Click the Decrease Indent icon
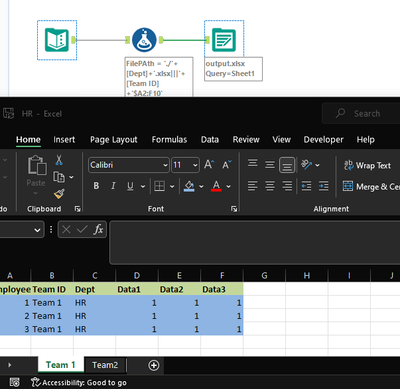Image resolution: width=400 pixels, height=389 pixels. click(x=306, y=186)
